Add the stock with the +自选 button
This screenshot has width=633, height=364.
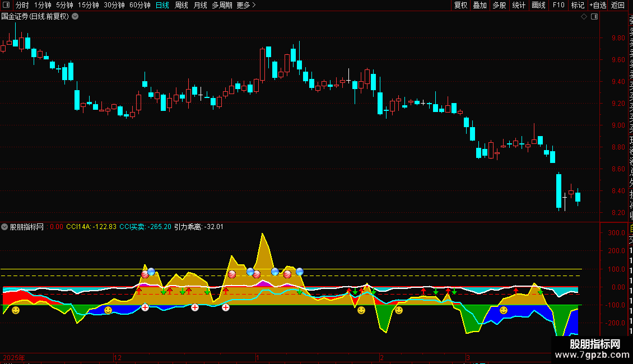pos(598,5)
